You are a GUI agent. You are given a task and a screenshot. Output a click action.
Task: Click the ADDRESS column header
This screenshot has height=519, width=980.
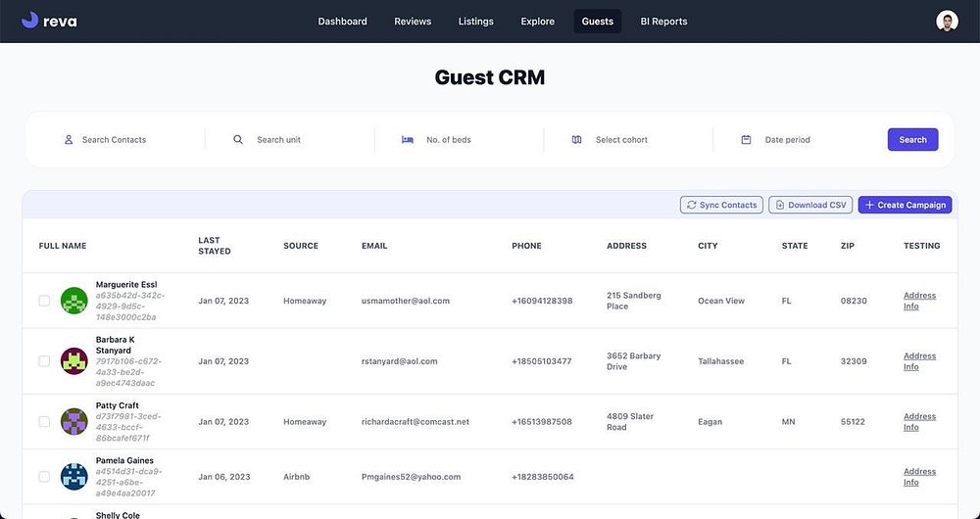point(626,246)
